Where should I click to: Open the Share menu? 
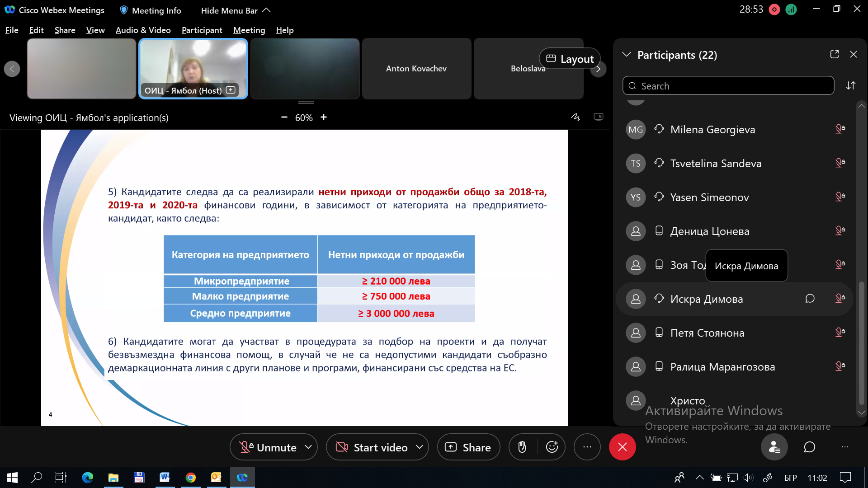(x=65, y=30)
